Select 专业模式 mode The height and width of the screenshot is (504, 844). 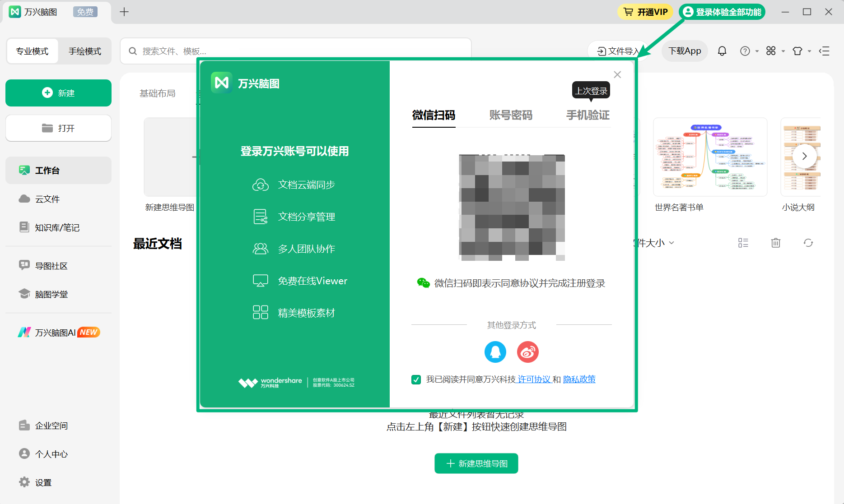(32, 51)
